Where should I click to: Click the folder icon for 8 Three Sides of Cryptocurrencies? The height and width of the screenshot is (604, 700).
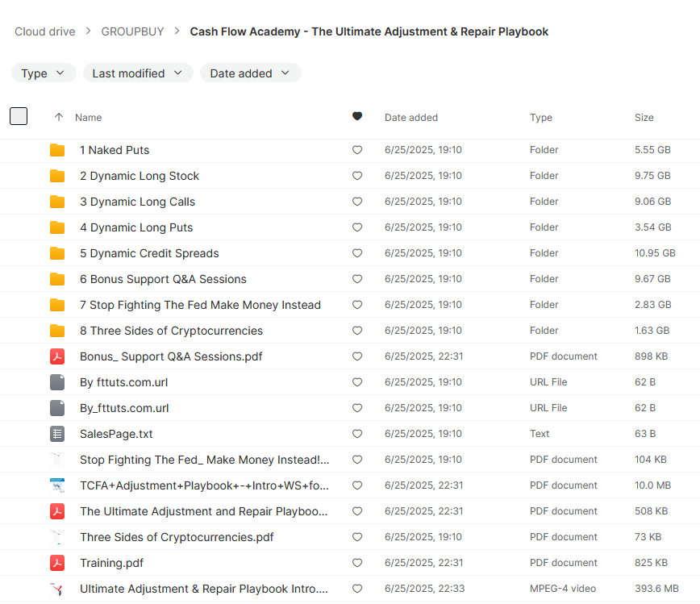pyautogui.click(x=57, y=331)
